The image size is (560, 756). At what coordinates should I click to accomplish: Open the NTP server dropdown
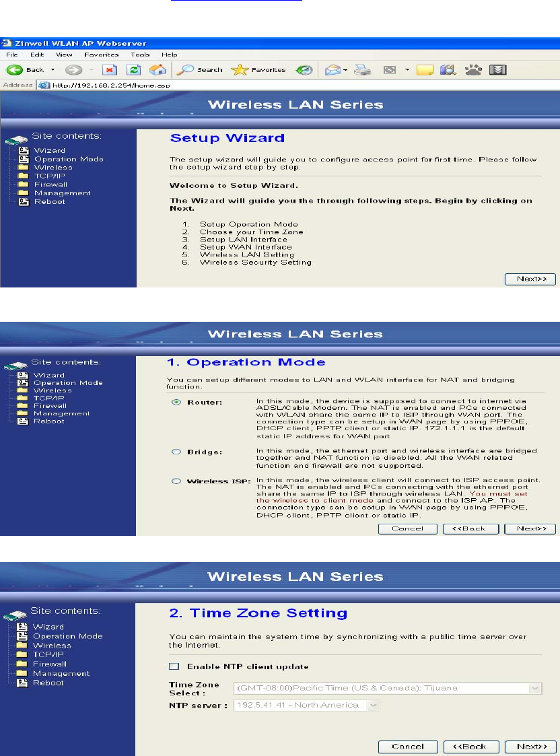click(307, 706)
